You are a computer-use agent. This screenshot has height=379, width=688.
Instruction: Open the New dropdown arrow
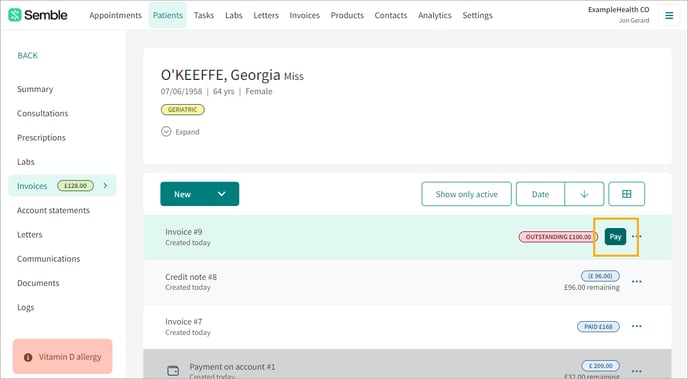(222, 194)
